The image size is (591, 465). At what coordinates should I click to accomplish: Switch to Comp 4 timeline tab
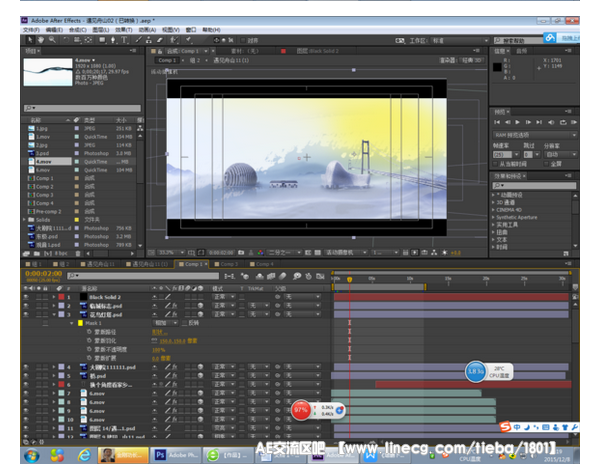click(262, 264)
